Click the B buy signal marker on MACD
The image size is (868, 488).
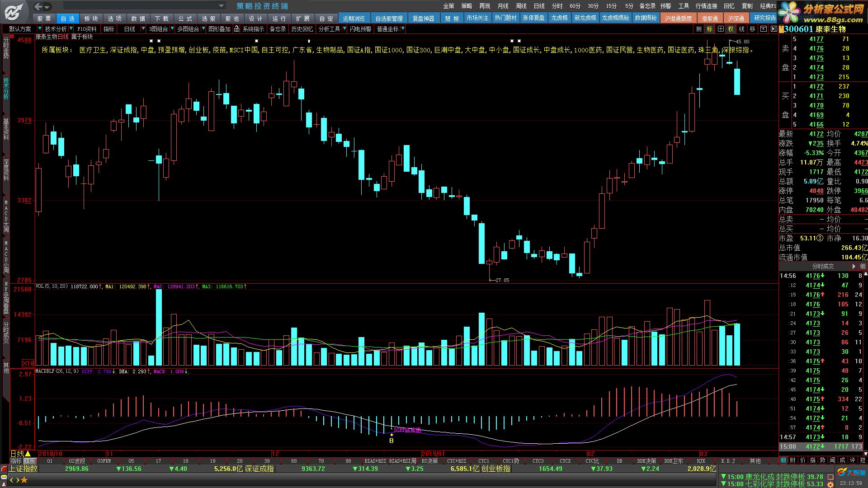pos(392,441)
